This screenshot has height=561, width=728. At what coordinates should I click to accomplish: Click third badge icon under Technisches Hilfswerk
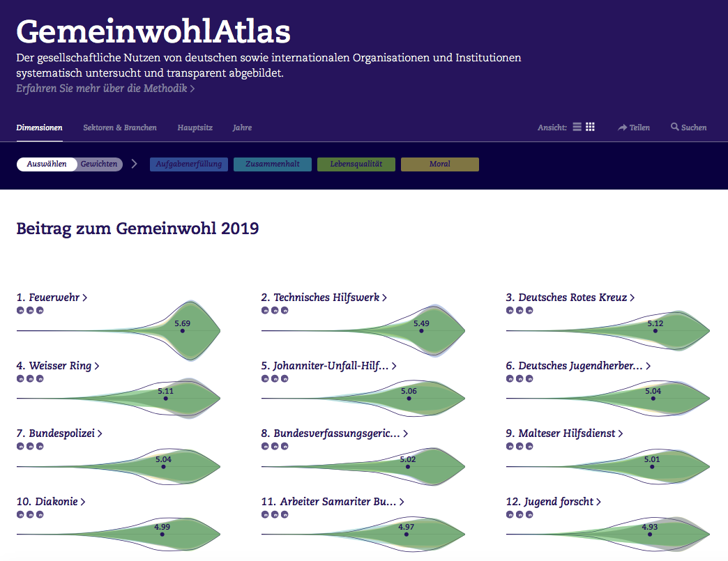285,310
